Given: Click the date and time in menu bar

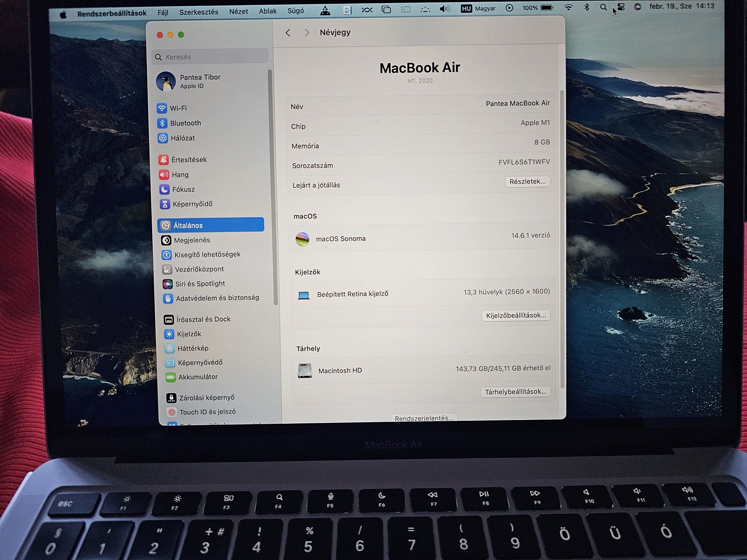Looking at the screenshot, I should [x=682, y=6].
